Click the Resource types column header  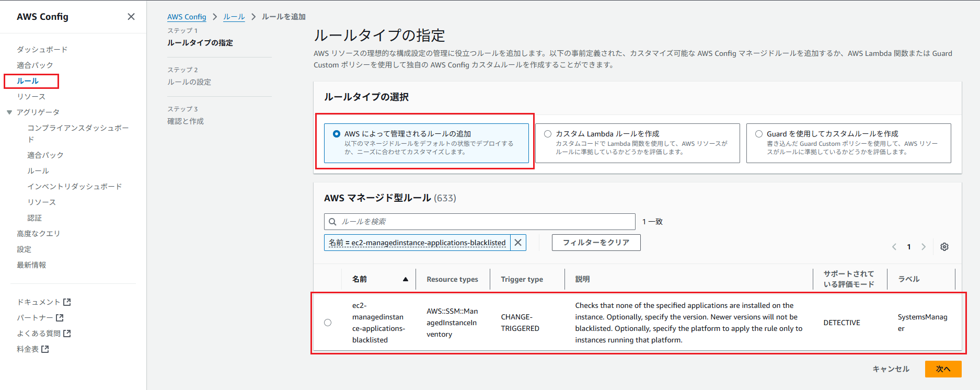(453, 279)
